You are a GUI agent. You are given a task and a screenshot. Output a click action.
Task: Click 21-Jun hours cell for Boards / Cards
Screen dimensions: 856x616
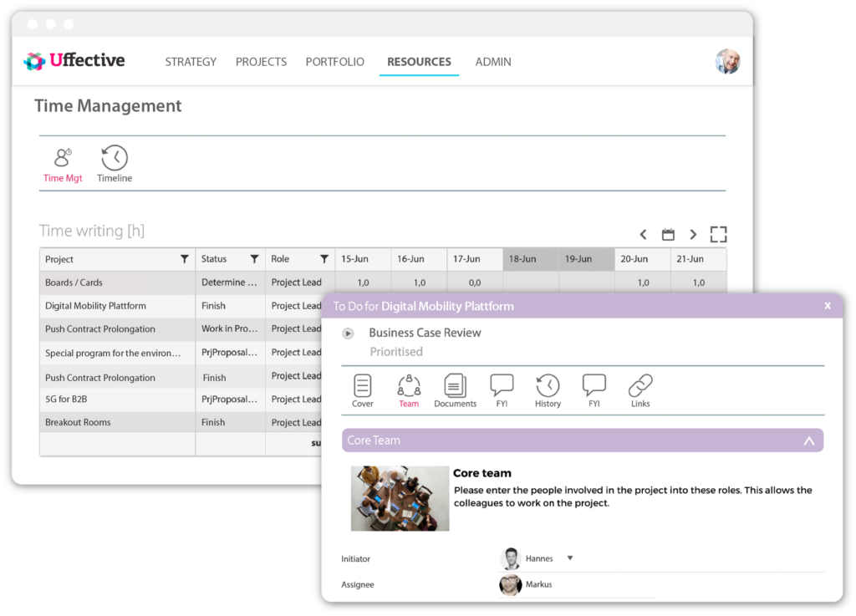click(x=698, y=283)
